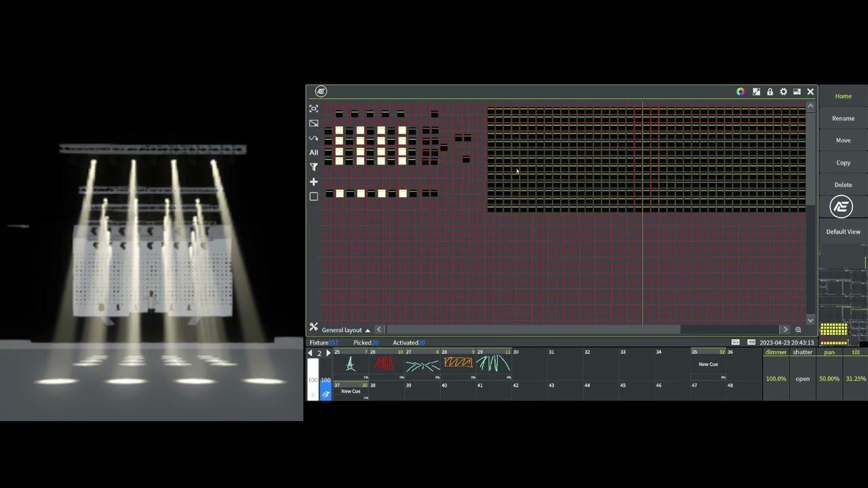Click the All fixtures button
This screenshot has width=868, height=488.
[313, 152]
